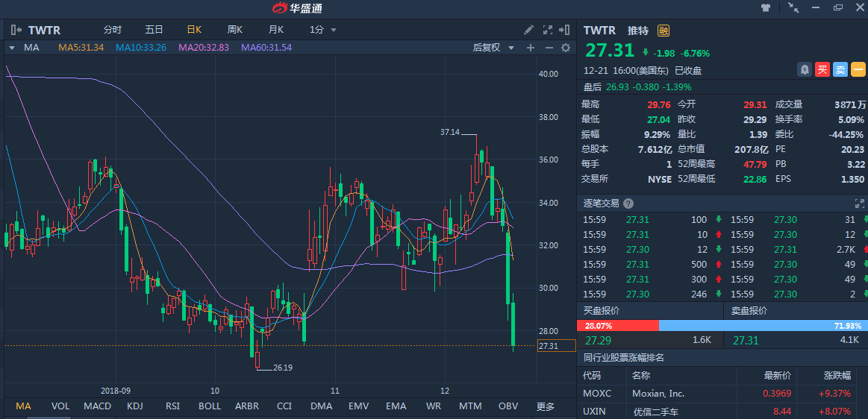
Task: Expand the MA indicator dropdown arrow
Action: (x=12, y=48)
